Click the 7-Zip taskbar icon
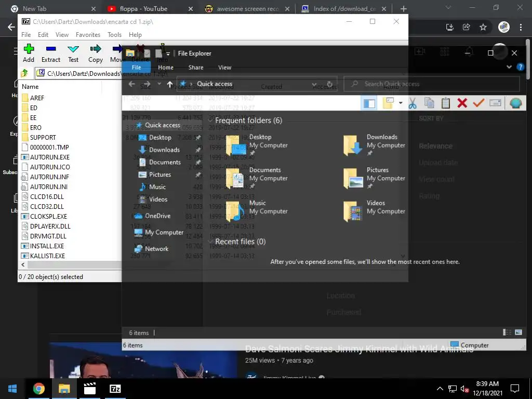Viewport: 532px width, 399px height. click(115, 389)
